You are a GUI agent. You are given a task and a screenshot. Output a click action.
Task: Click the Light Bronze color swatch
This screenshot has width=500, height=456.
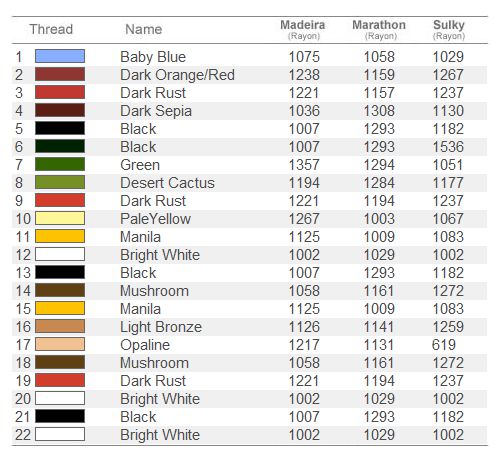coord(60,326)
